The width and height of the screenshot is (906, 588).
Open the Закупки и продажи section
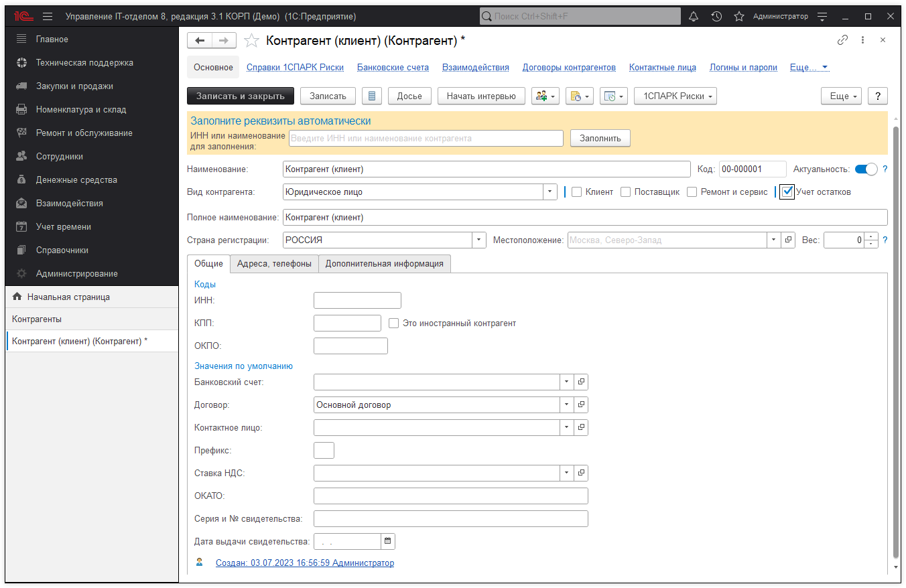pos(74,86)
